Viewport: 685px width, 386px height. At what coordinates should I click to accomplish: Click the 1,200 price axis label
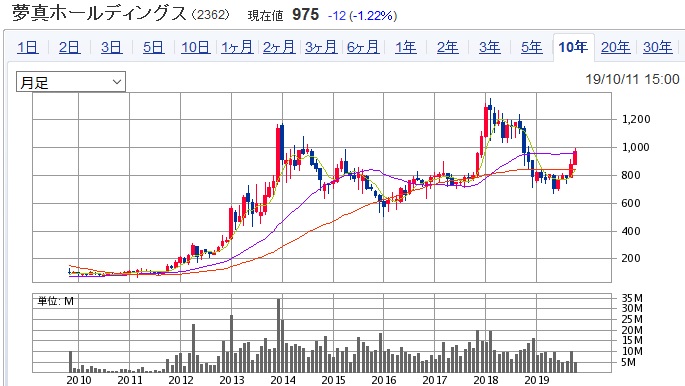[x=636, y=119]
